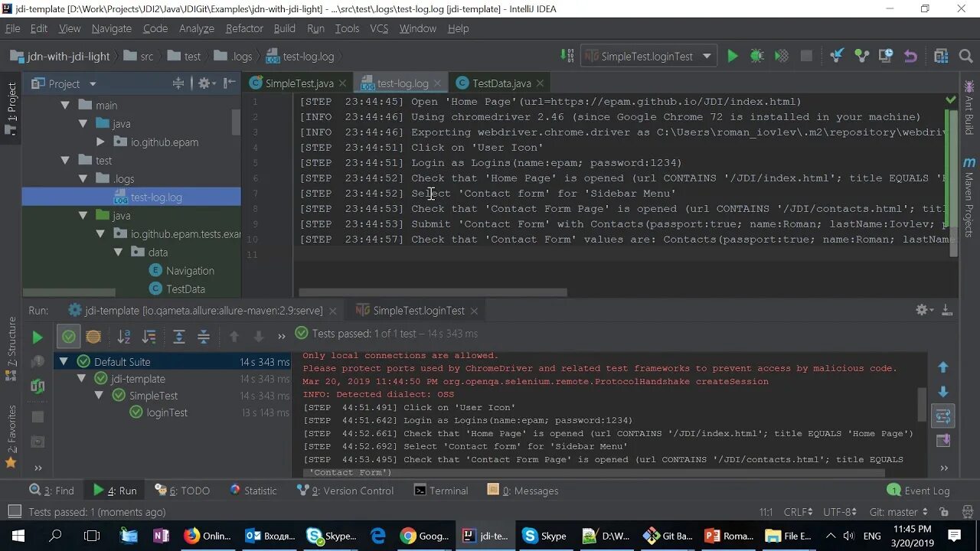Collapse the data package node
The width and height of the screenshot is (980, 551).
coord(119,252)
